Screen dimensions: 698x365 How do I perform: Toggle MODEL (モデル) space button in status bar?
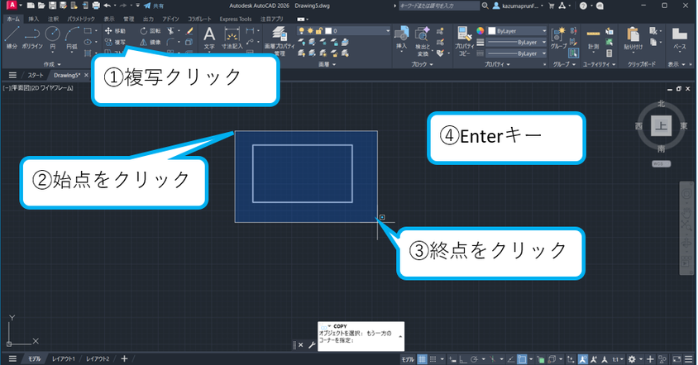point(408,359)
